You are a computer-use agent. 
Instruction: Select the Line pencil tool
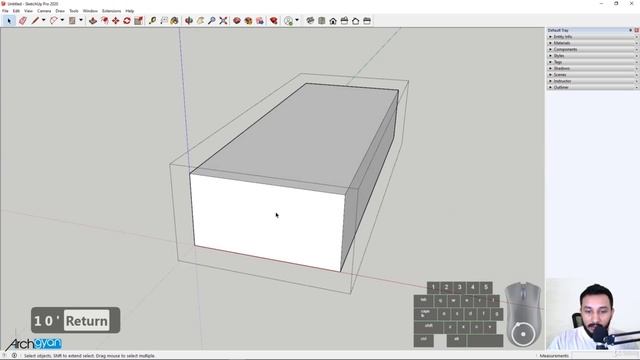[35, 20]
